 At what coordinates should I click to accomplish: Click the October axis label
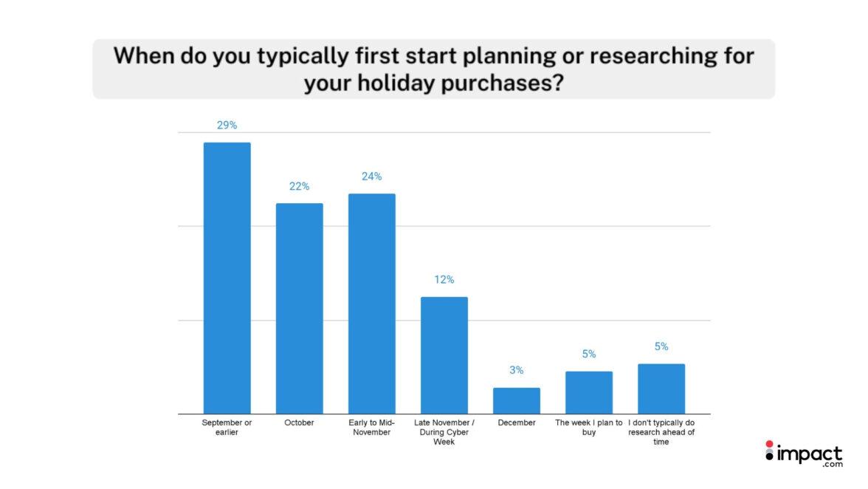[x=299, y=423]
